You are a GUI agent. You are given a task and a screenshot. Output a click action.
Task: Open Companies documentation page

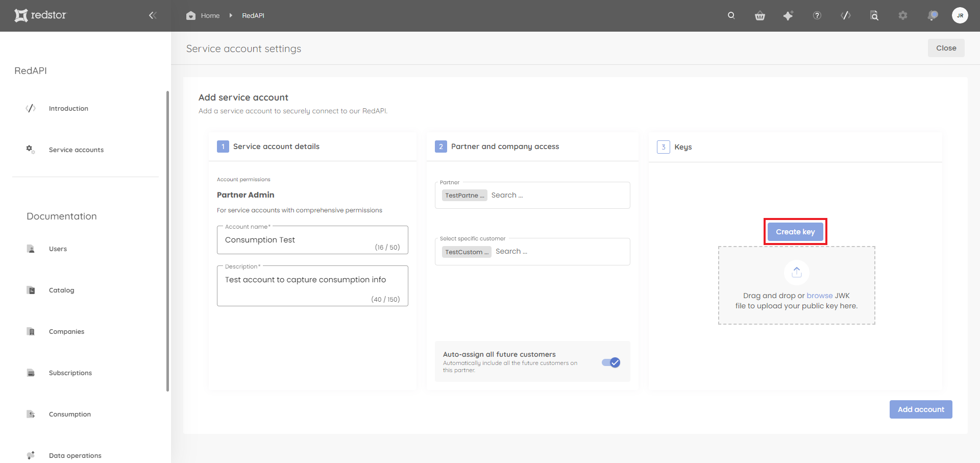tap(66, 332)
